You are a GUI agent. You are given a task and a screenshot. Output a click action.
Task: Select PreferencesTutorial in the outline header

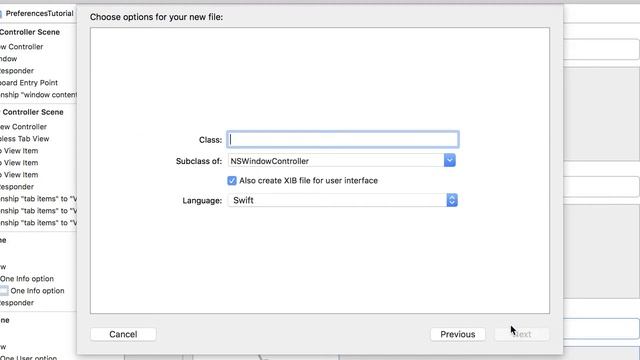click(x=40, y=13)
